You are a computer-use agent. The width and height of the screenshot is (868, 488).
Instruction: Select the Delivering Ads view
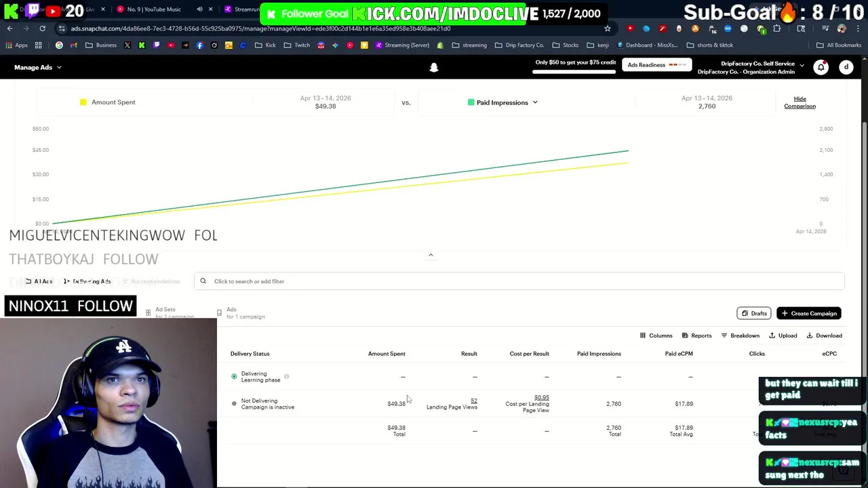pos(87,281)
